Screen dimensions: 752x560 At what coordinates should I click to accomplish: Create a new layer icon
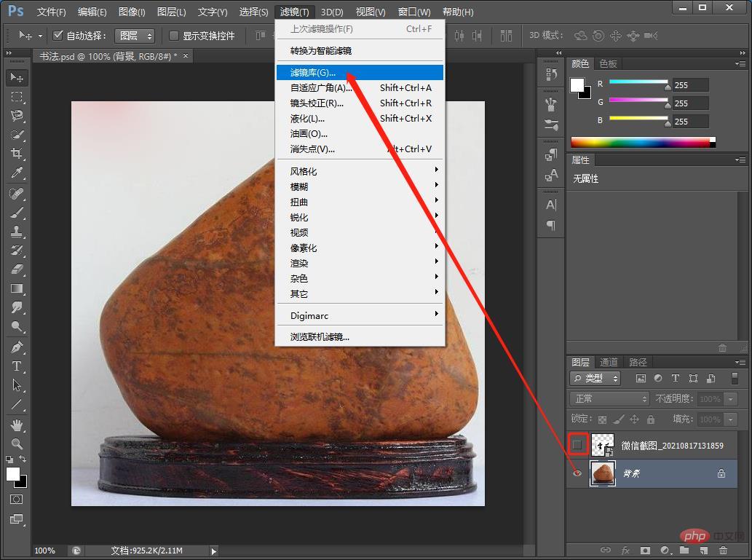pos(703,550)
